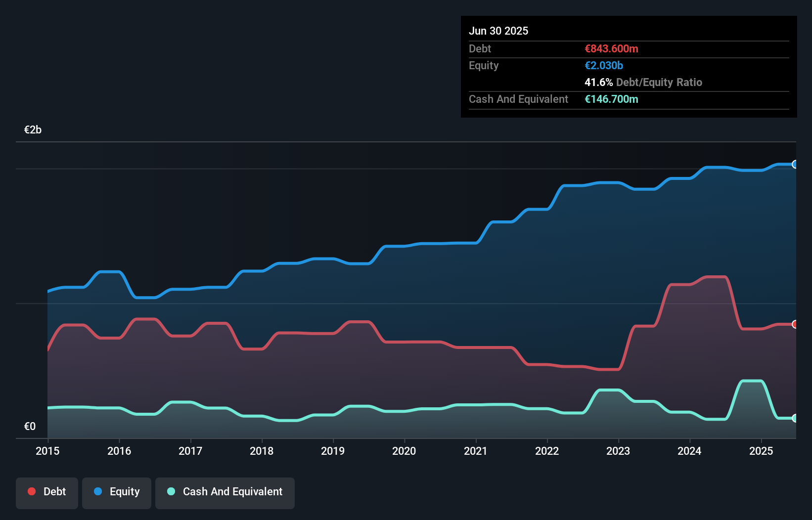Expand the Jun 30 2025 tooltip panel
Image resolution: width=812 pixels, height=520 pixels.
(498, 31)
